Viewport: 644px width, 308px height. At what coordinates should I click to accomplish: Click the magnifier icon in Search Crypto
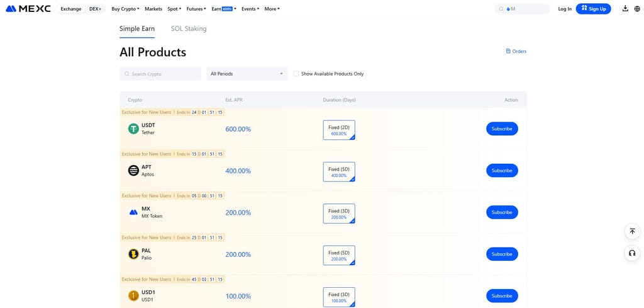(x=127, y=74)
